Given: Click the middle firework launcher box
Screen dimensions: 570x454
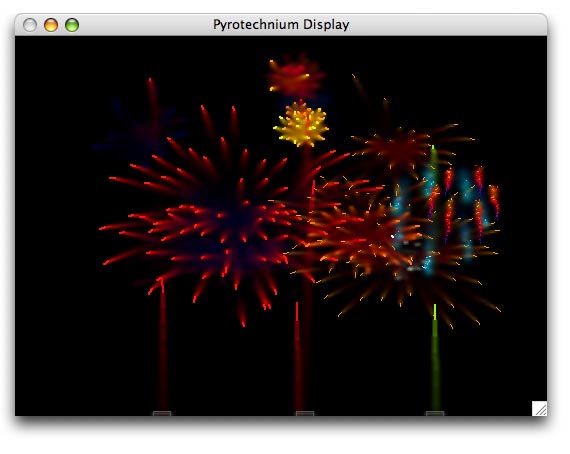Looking at the screenshot, I should [x=305, y=413].
